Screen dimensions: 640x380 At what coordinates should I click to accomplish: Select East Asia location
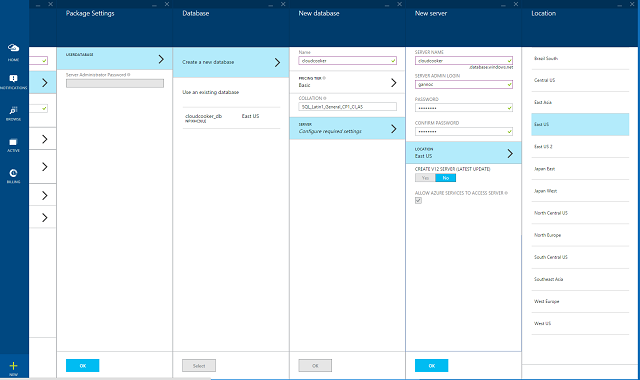tap(580, 102)
